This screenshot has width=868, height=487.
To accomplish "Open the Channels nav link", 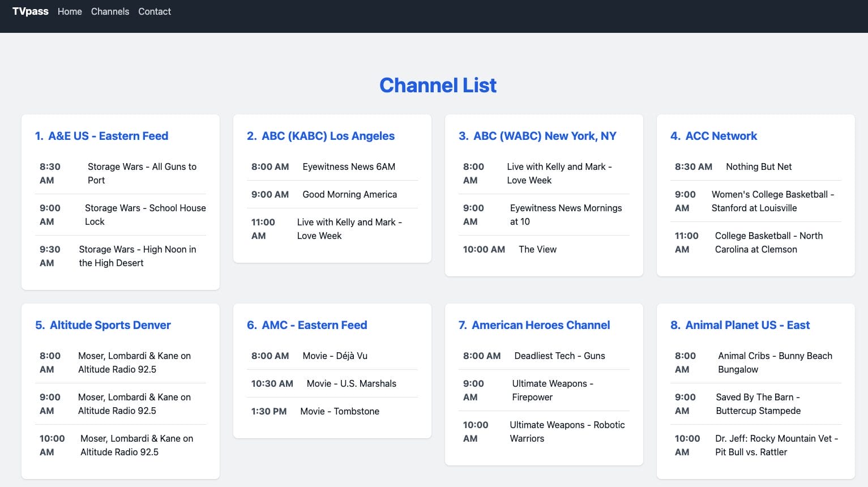I will tap(110, 11).
